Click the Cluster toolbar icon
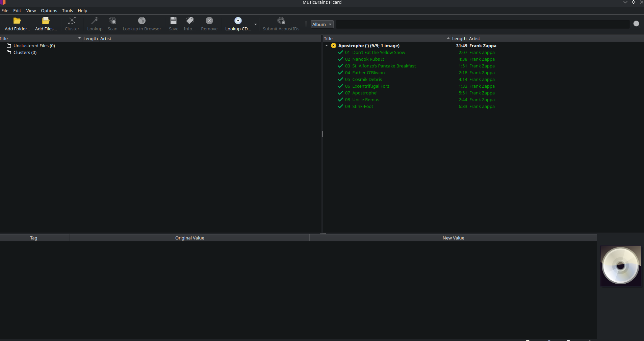644x341 pixels. (72, 21)
